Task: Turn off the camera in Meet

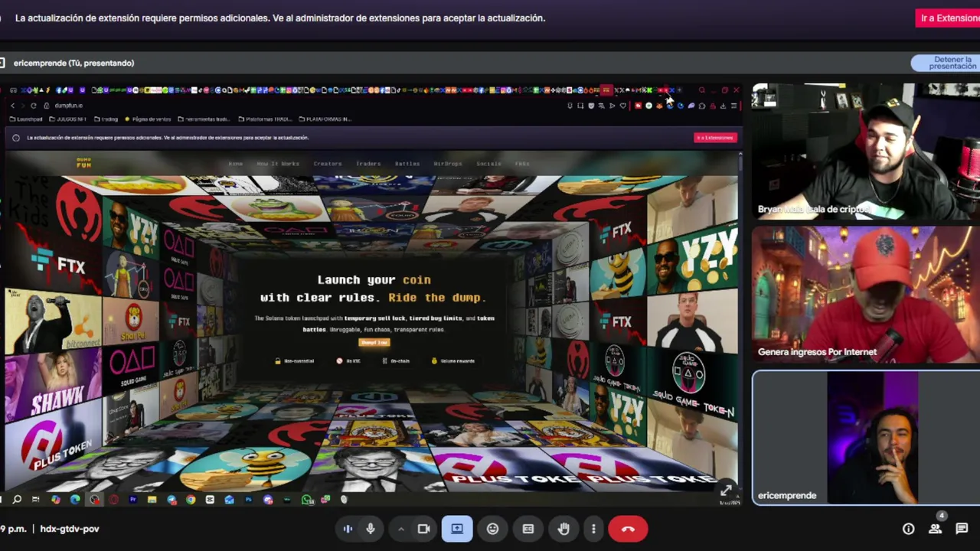Action: (x=423, y=529)
